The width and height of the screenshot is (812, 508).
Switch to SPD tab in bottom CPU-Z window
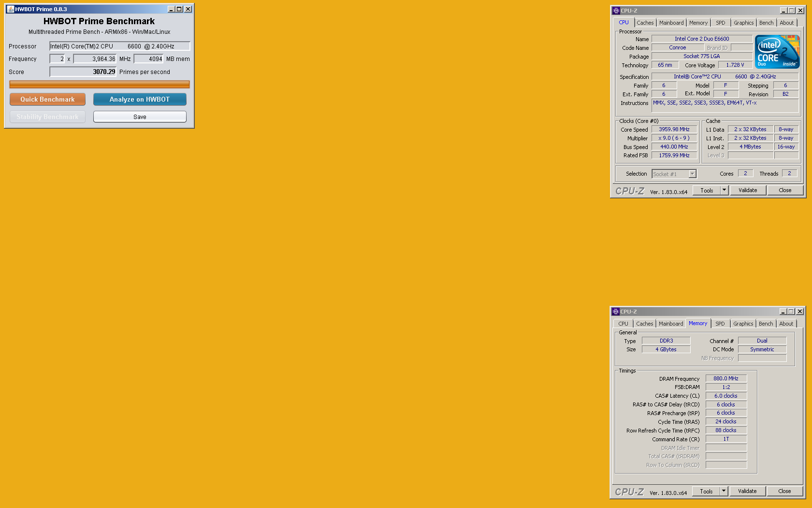point(720,324)
